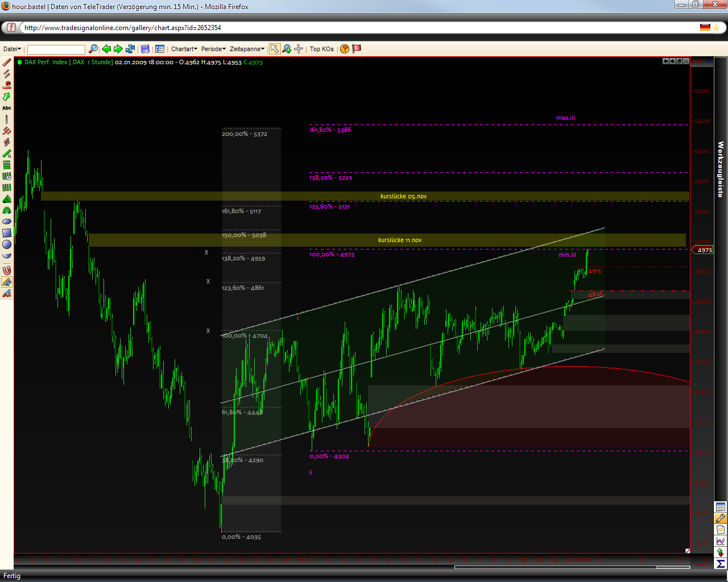
Task: Pick the green arrow annotation tool
Action: [7, 97]
